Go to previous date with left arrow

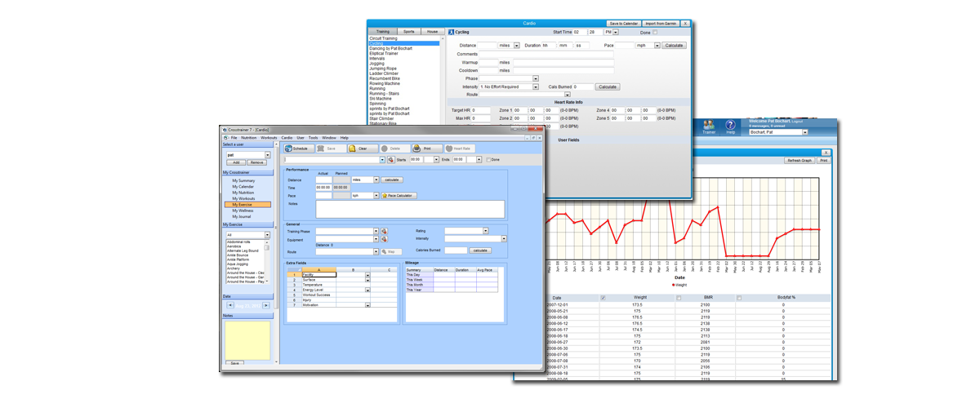230,305
